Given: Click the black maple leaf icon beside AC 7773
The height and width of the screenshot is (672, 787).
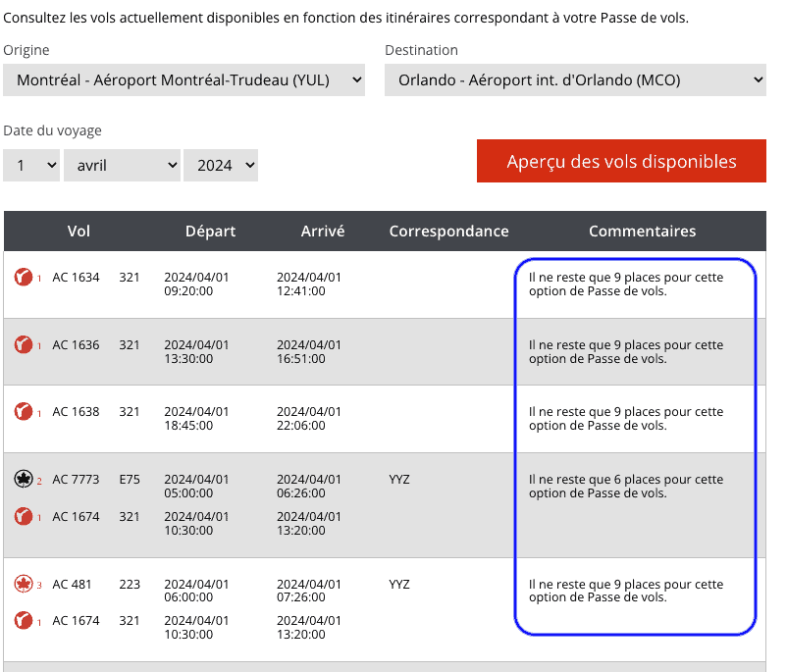Looking at the screenshot, I should (x=24, y=480).
